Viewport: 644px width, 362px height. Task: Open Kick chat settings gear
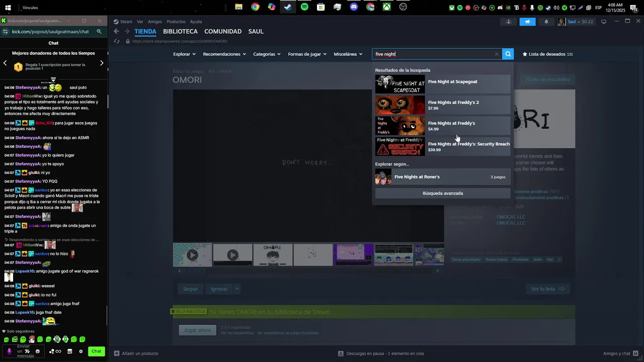(x=80, y=351)
